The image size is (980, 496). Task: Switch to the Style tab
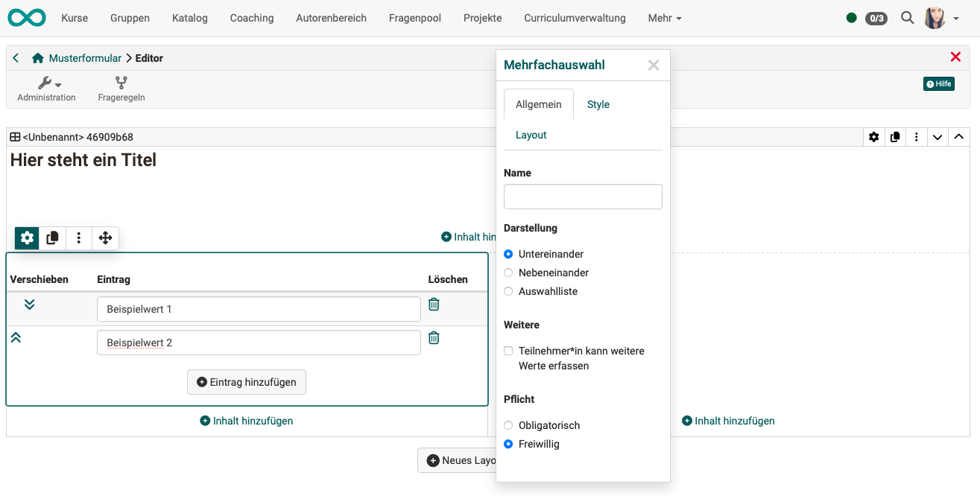tap(598, 104)
